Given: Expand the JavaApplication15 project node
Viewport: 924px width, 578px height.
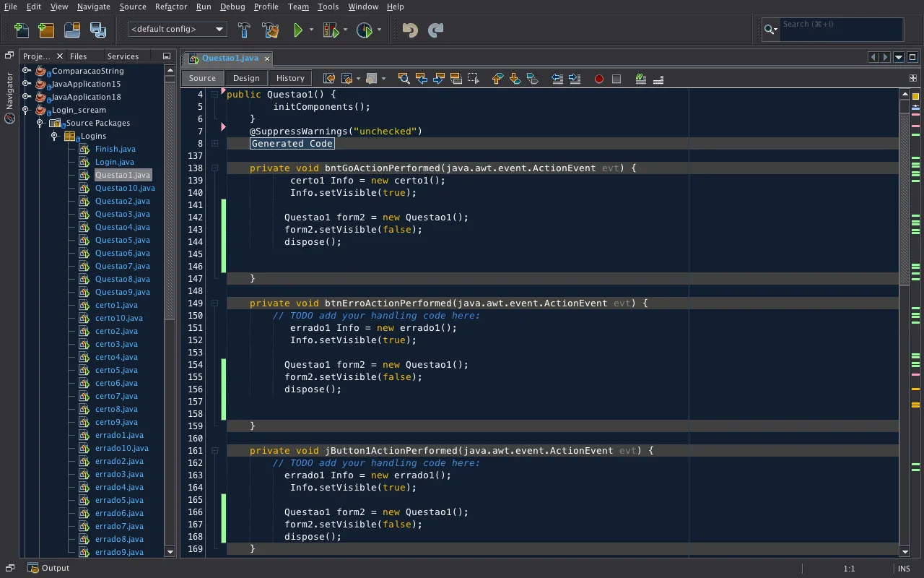Looking at the screenshot, I should [x=26, y=84].
